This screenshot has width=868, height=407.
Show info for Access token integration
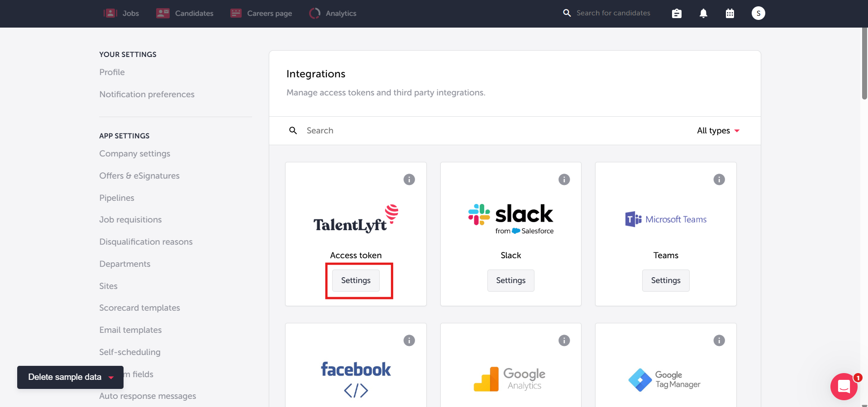pos(409,180)
